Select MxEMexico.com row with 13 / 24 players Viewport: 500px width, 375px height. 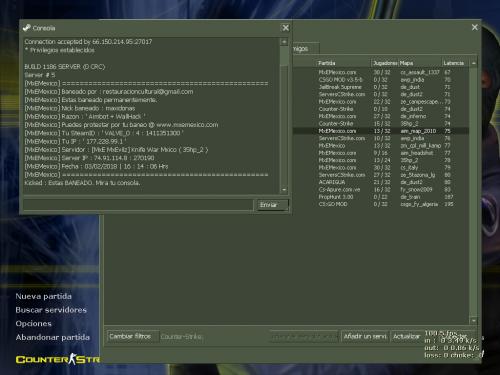point(381,160)
